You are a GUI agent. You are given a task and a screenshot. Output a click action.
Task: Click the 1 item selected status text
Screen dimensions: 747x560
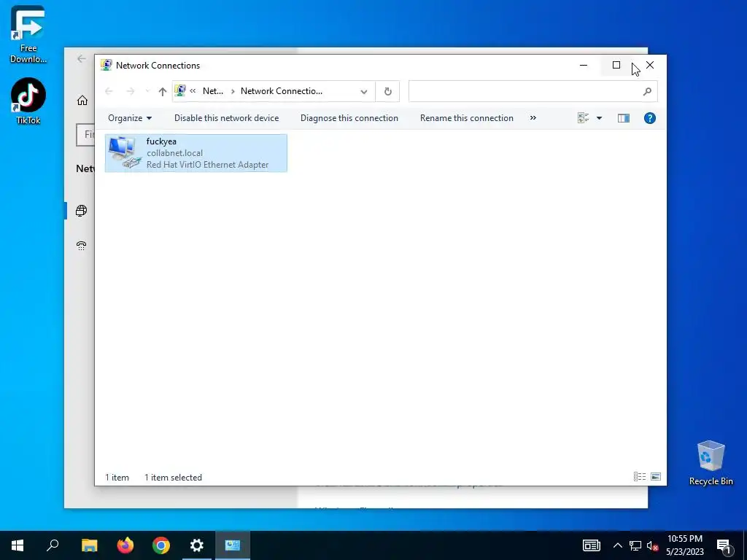(173, 477)
